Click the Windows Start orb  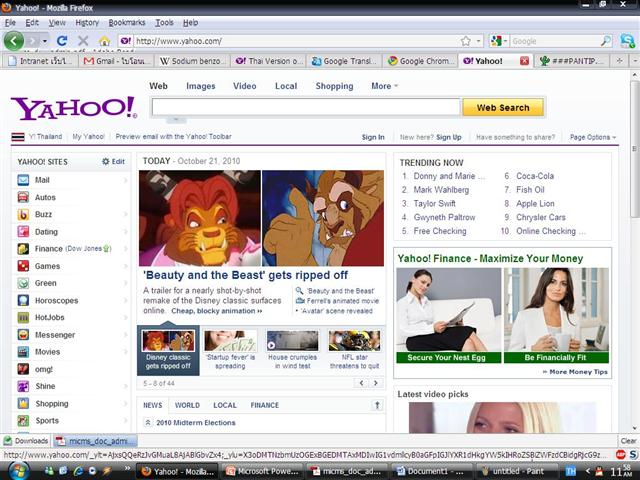click(x=17, y=471)
